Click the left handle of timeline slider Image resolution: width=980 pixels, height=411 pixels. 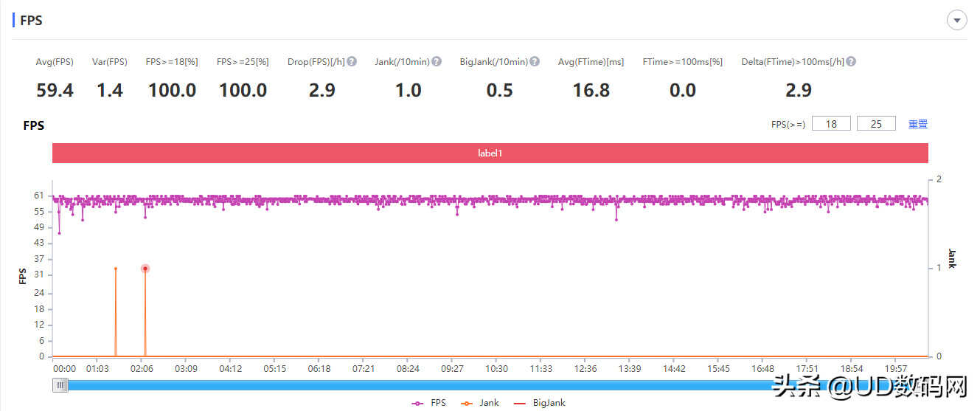click(60, 384)
